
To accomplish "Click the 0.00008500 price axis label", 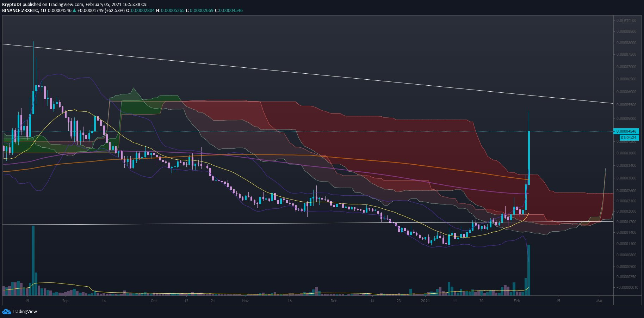I will pyautogui.click(x=626, y=31).
